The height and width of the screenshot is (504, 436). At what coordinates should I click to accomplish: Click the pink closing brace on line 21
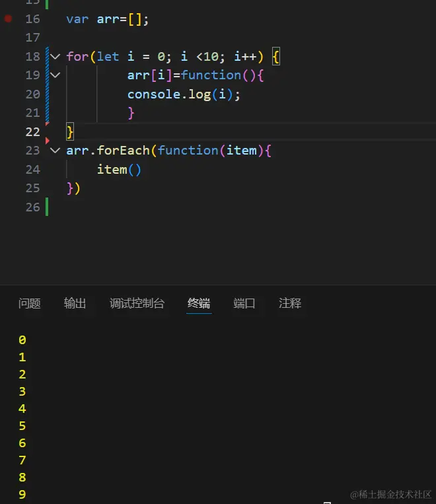tap(131, 113)
